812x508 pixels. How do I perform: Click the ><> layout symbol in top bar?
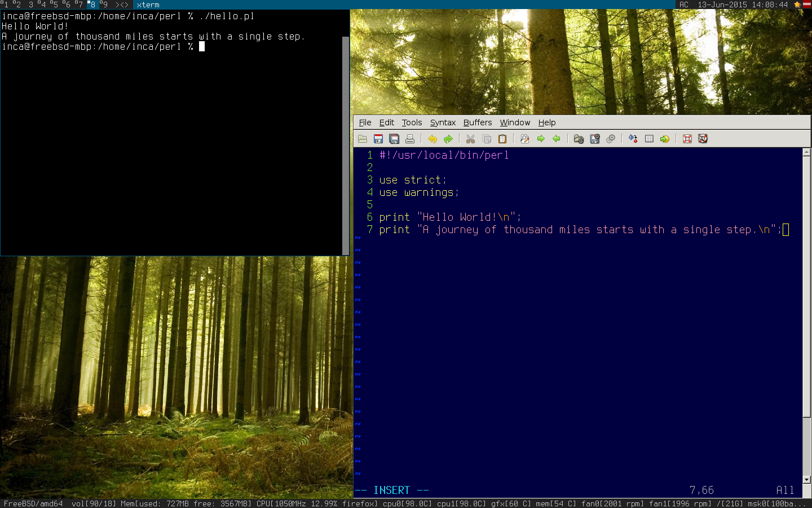coord(122,5)
